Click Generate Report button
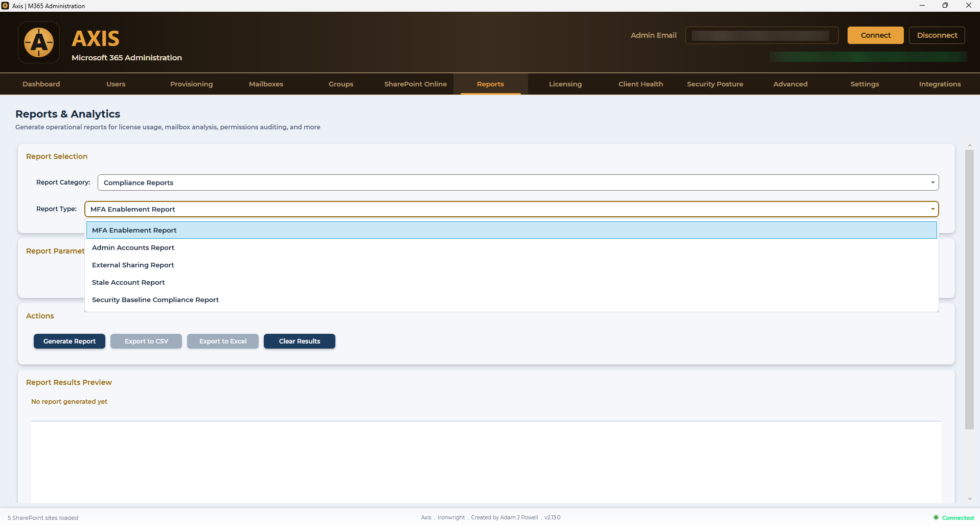980x526 pixels. 70,341
